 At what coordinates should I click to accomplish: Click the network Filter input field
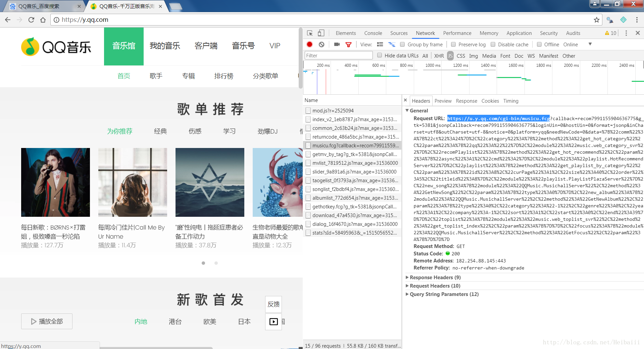tap(338, 55)
